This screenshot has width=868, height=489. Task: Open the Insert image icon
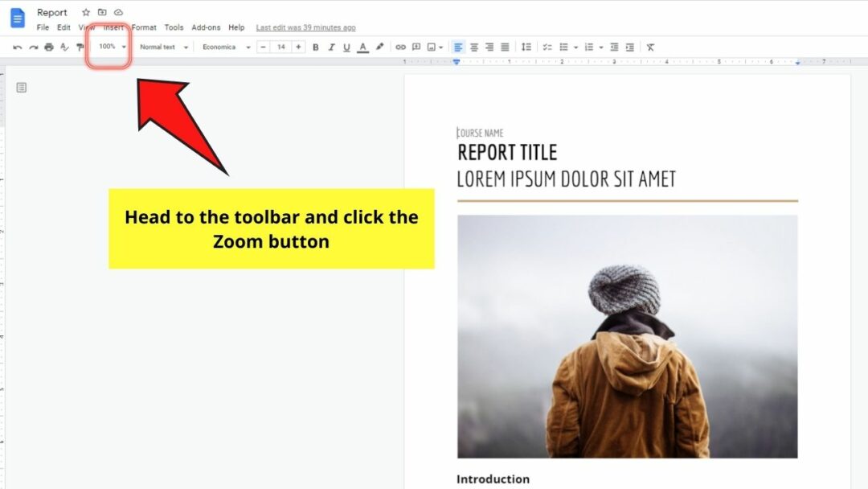(x=432, y=47)
